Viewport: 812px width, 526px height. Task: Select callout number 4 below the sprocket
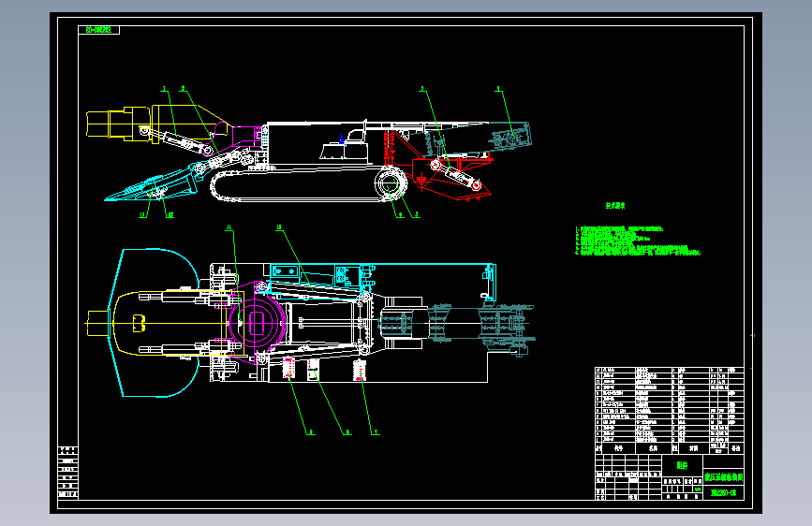400,215
